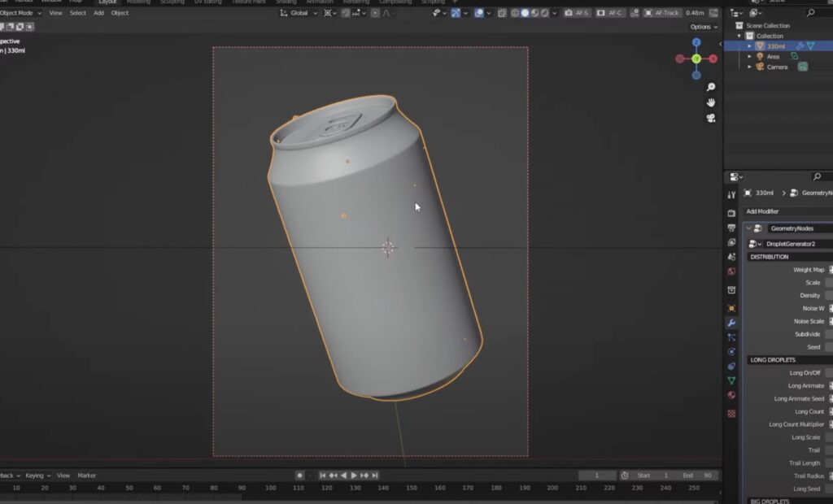This screenshot has height=504, width=833.
Task: Open the Select menu
Action: click(77, 13)
